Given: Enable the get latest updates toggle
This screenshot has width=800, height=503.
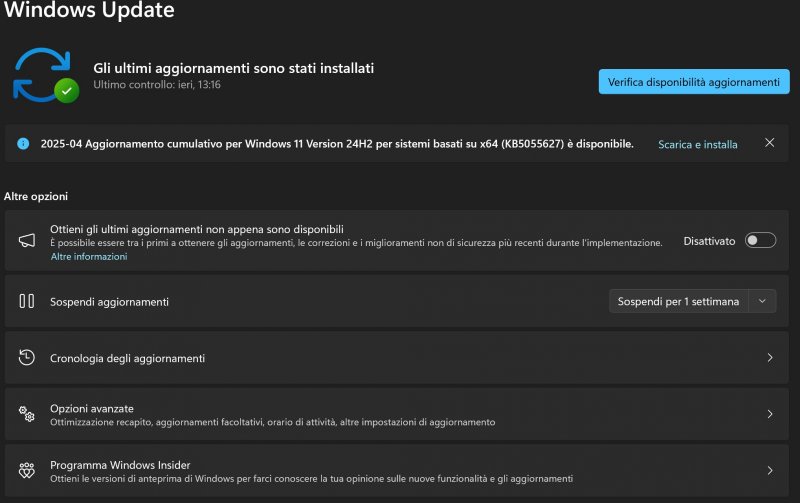Looking at the screenshot, I should click(760, 240).
